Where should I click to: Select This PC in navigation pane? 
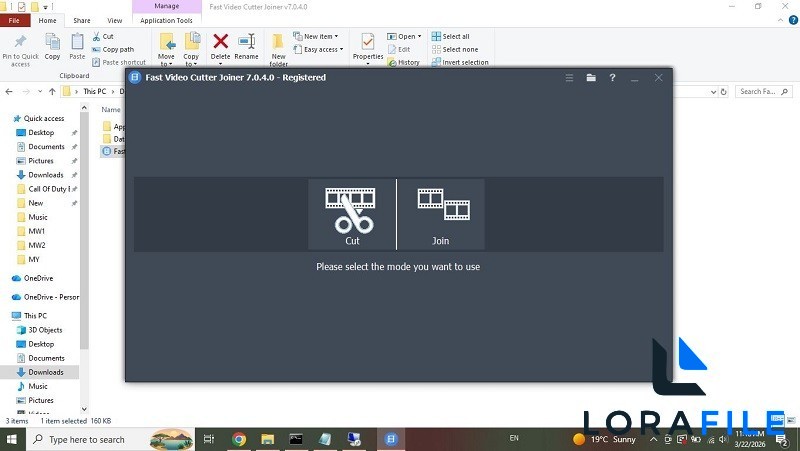(30, 316)
